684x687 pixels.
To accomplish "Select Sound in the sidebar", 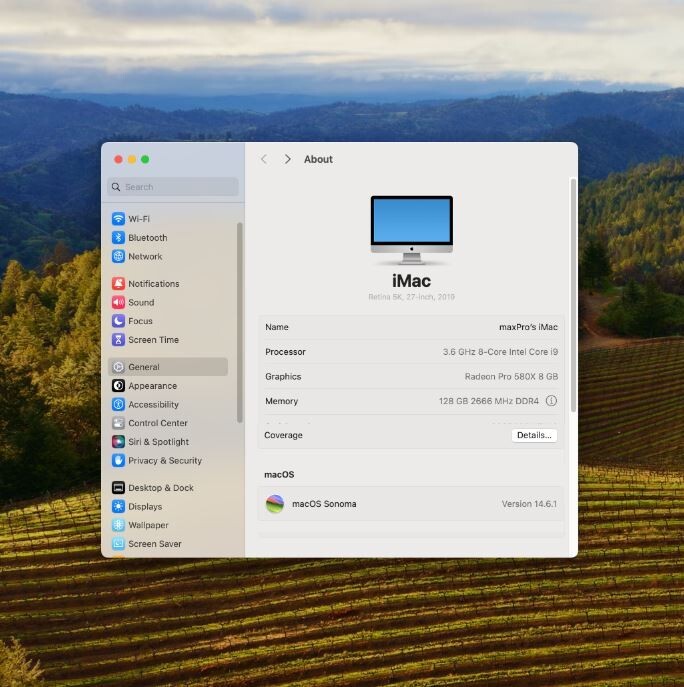I will coord(141,302).
